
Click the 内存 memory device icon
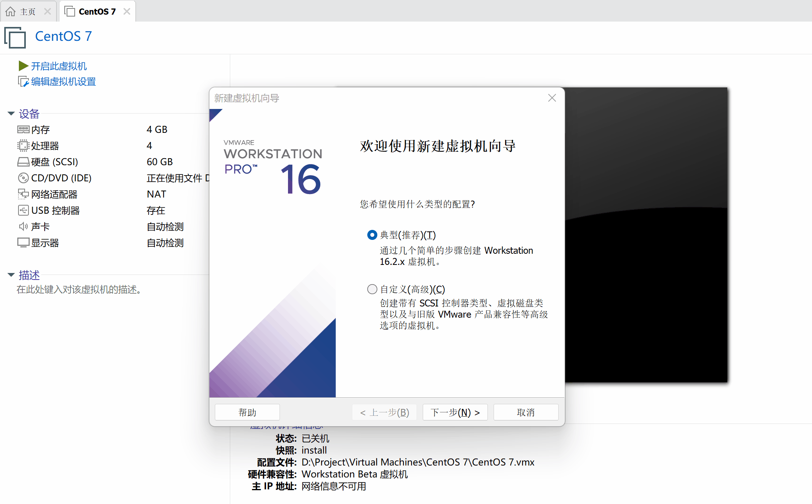coord(23,129)
